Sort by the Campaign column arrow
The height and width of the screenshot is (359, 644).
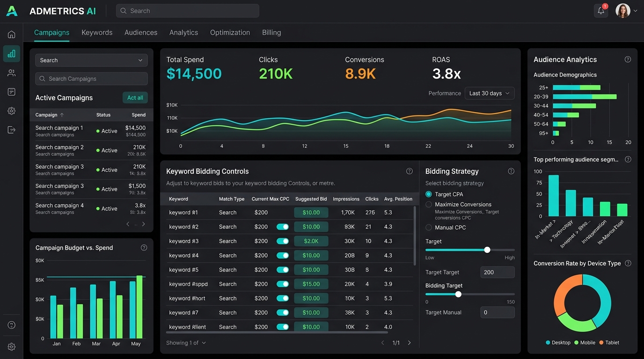click(62, 115)
